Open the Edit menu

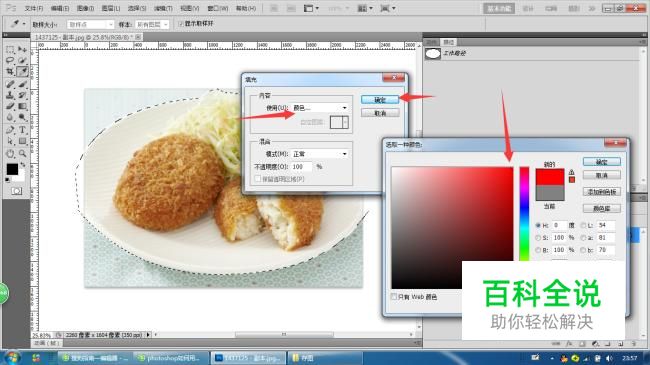[x=60, y=8]
